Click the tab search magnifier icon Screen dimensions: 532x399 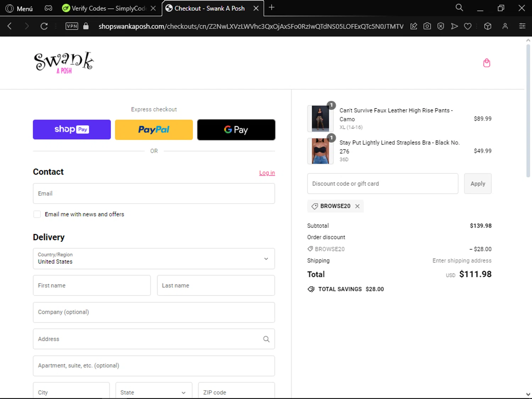pos(459,7)
